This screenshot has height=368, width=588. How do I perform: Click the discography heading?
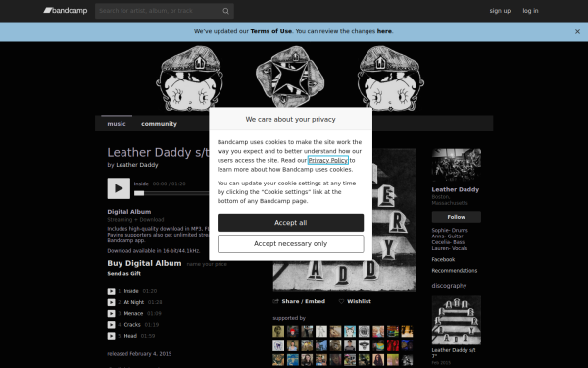point(449,286)
